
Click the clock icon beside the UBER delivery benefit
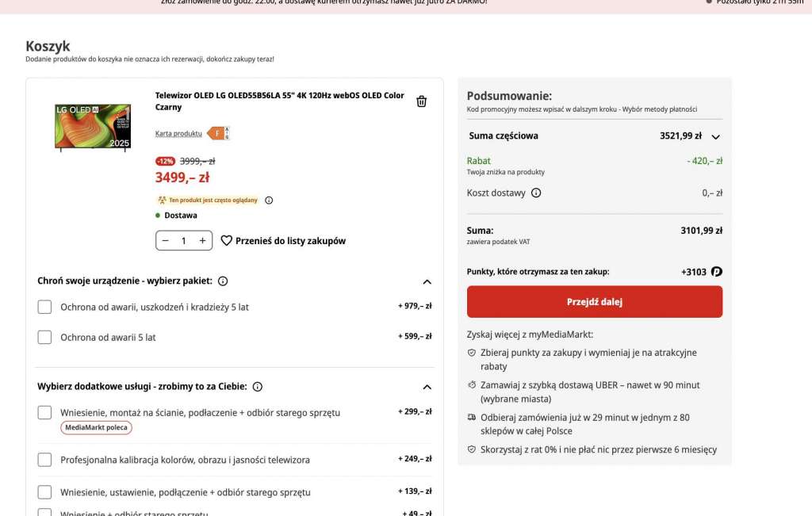coord(471,385)
